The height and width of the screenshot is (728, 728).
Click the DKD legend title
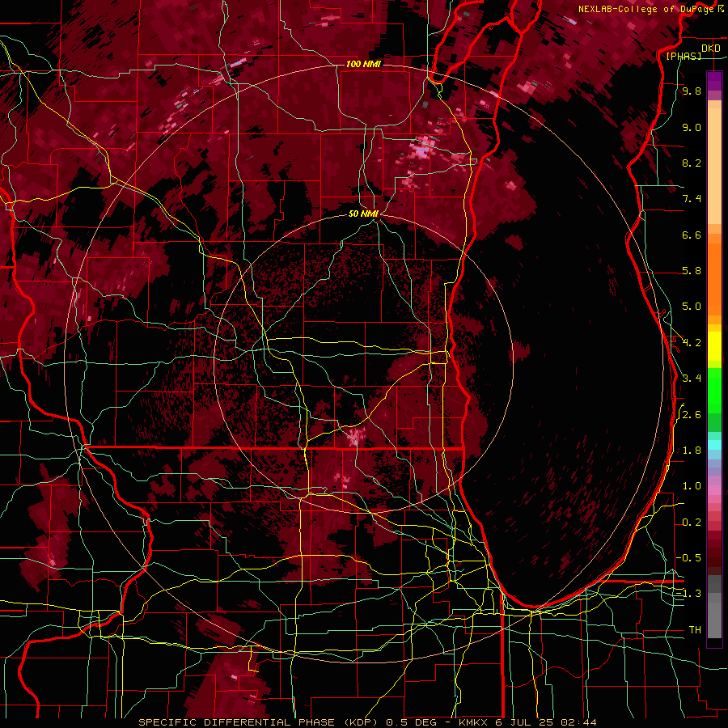coord(710,48)
